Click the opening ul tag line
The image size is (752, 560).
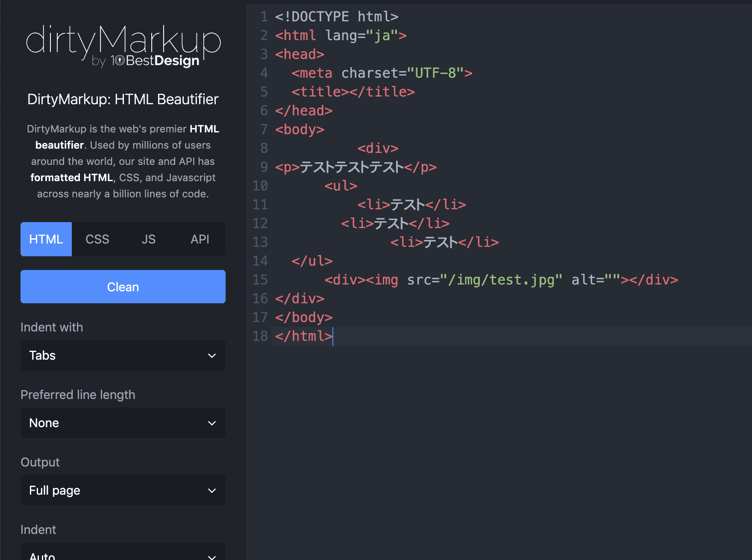[341, 186]
